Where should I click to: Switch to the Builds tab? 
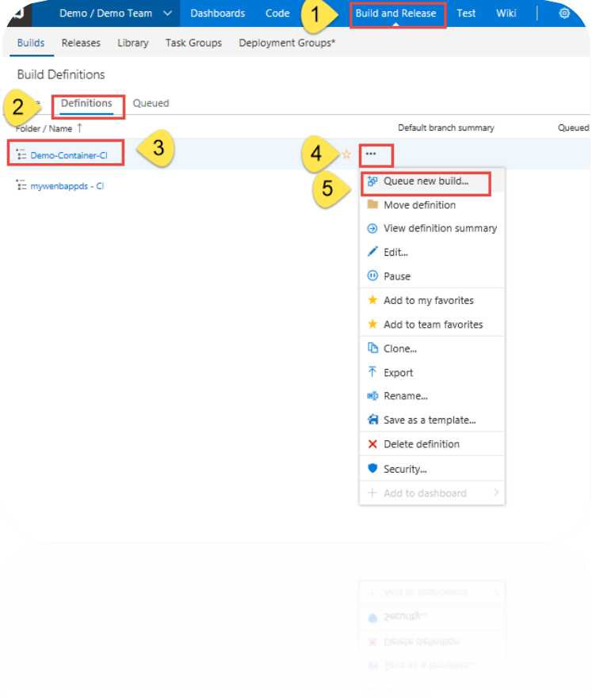[31, 43]
